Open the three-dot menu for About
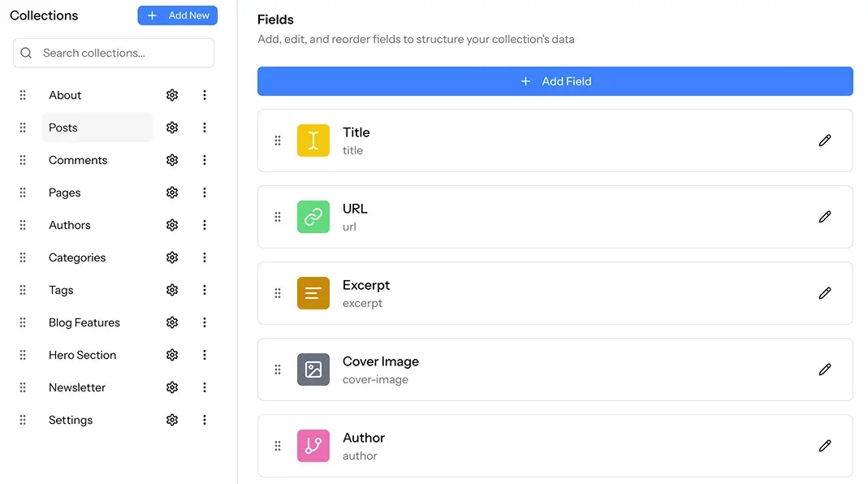This screenshot has width=868, height=484. click(205, 95)
